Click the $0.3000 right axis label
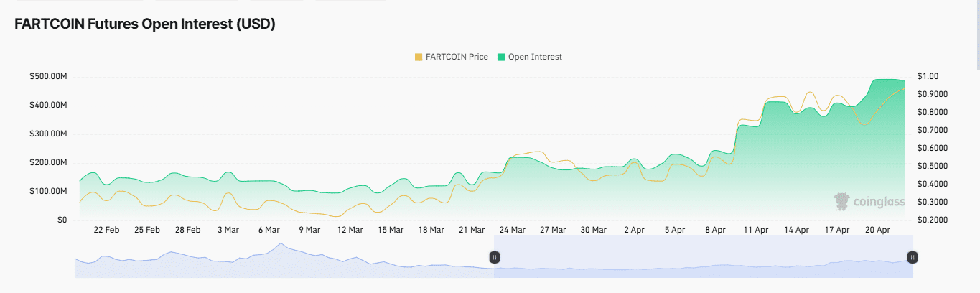The height and width of the screenshot is (293, 980). coord(933,202)
